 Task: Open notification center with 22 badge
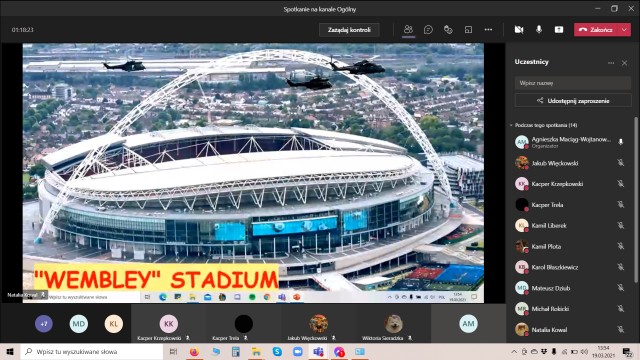click(627, 352)
